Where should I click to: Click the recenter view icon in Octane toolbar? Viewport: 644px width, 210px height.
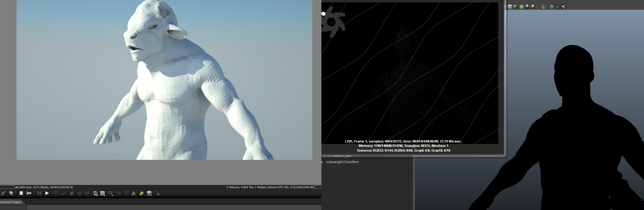pyautogui.click(x=3, y=193)
